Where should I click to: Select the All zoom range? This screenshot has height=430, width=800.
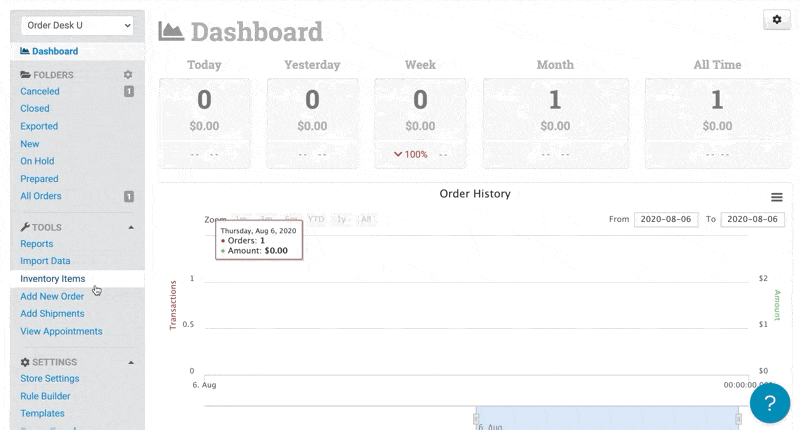click(366, 219)
